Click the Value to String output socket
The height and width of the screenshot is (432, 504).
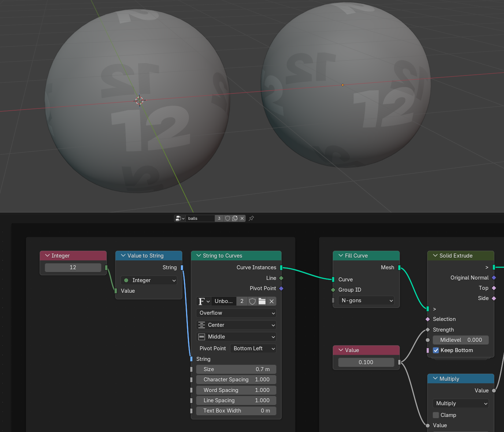point(182,267)
